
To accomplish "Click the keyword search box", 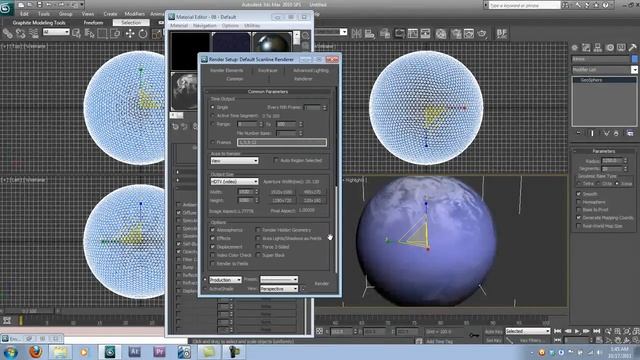I will (524, 5).
